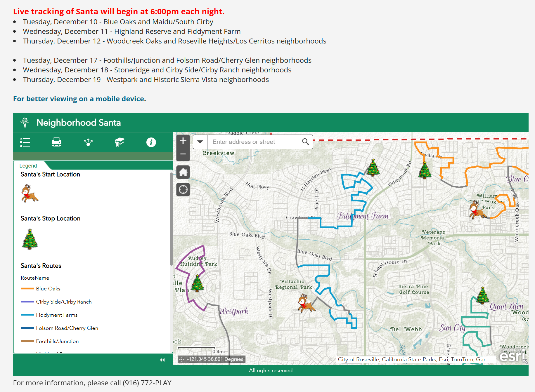This screenshot has height=392, width=535.
Task: Click the reindeer start marker near Pistachio Park
Action: coord(306,303)
